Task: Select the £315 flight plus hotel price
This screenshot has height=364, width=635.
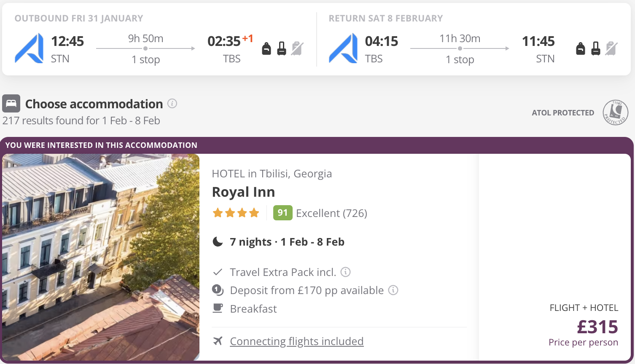Action: [x=597, y=327]
